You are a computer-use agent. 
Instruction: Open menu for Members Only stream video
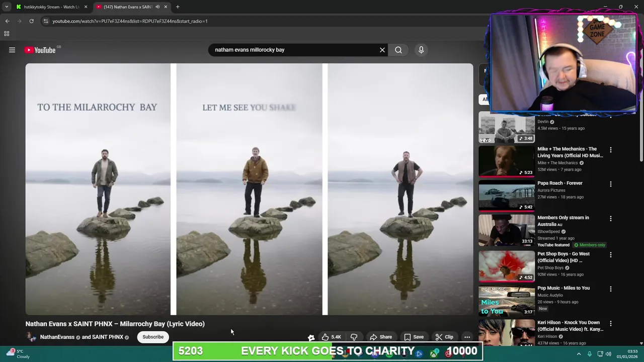point(611,219)
